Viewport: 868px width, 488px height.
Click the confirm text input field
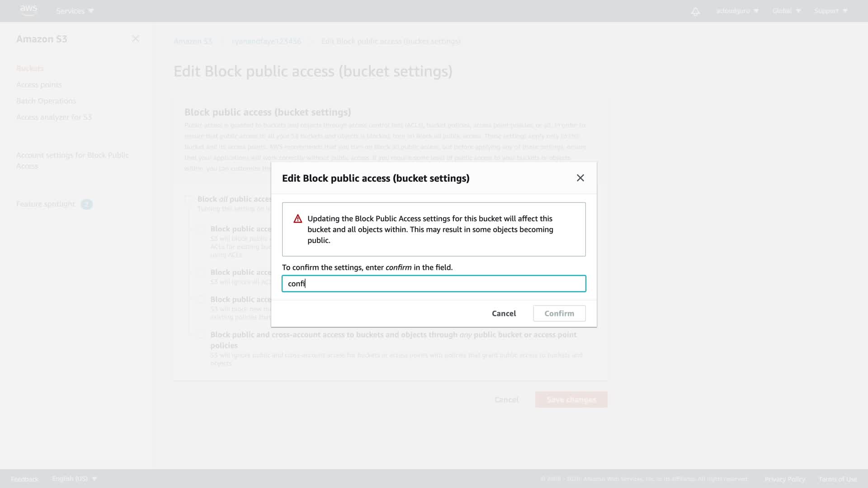(x=434, y=284)
